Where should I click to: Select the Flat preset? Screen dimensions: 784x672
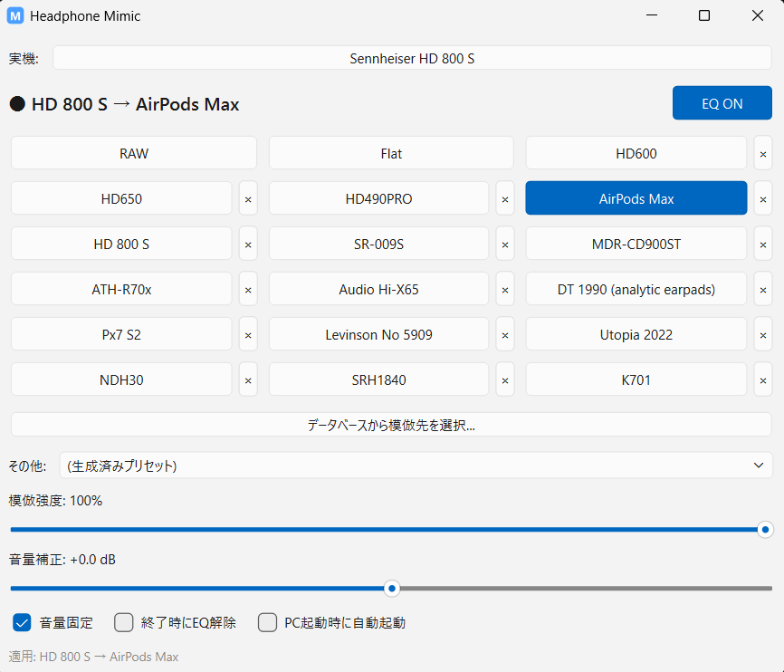coord(391,153)
